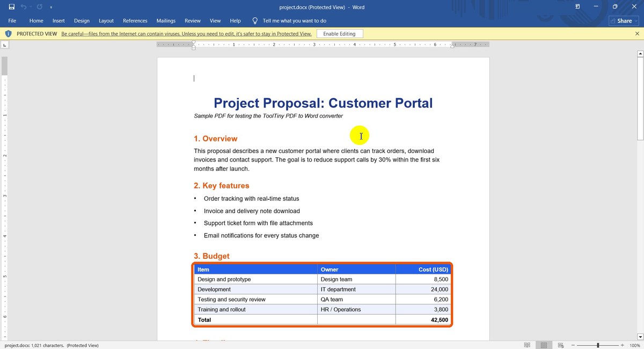Click Enable Editing button

(x=339, y=34)
